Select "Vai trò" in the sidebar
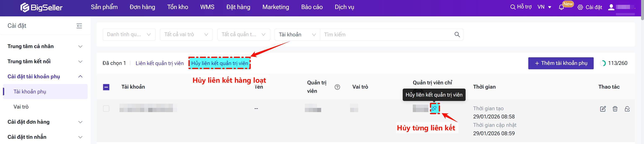The image size is (644, 144). click(21, 107)
